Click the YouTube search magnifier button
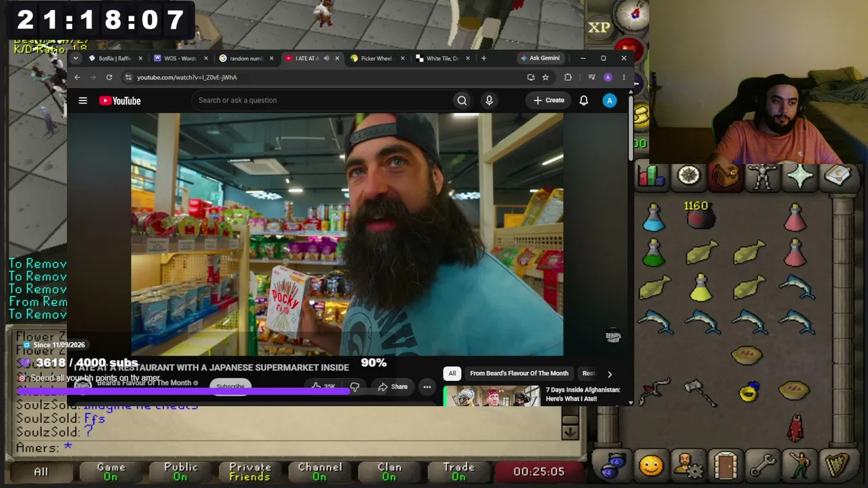The image size is (868, 488). coord(462,100)
